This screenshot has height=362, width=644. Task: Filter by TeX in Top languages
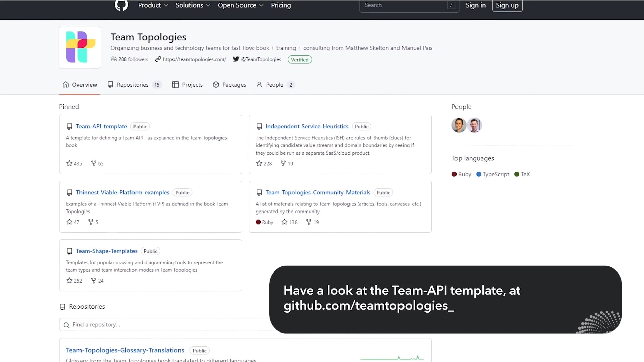522,174
